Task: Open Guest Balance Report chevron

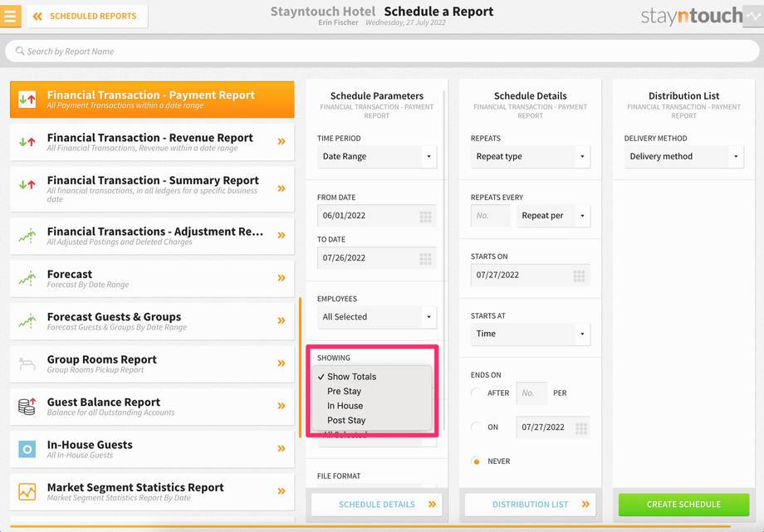Action: pyautogui.click(x=282, y=406)
